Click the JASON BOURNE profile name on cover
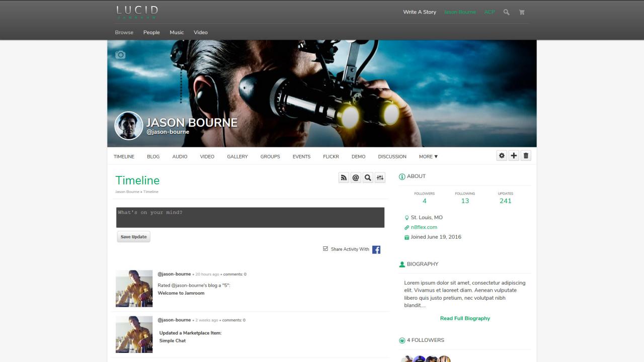The height and width of the screenshot is (362, 644). point(192,123)
